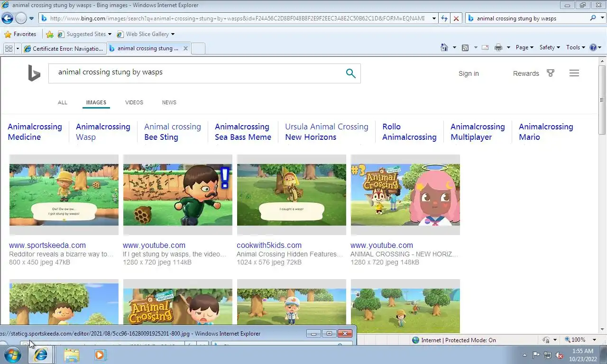The image size is (607, 364).
Task: Click the IE search box magnifier icon
Action: 593,18
